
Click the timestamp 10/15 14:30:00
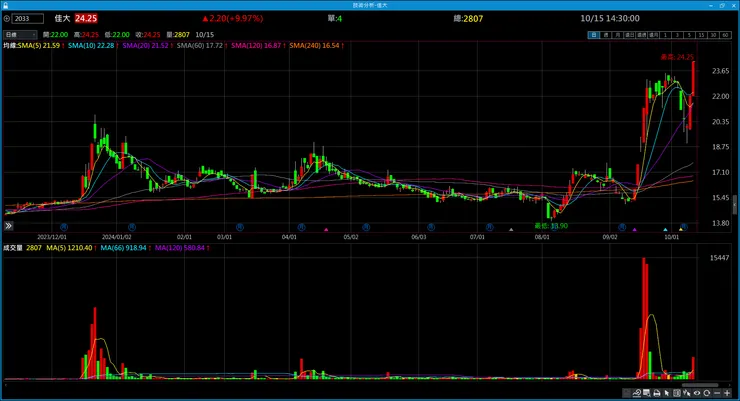point(610,18)
